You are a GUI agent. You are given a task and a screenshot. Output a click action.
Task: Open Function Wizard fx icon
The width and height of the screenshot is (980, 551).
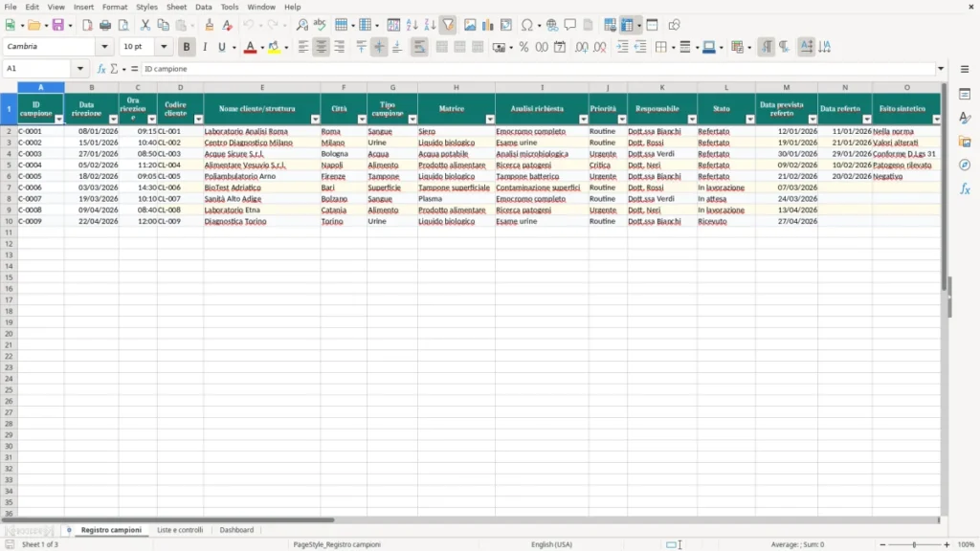101,69
